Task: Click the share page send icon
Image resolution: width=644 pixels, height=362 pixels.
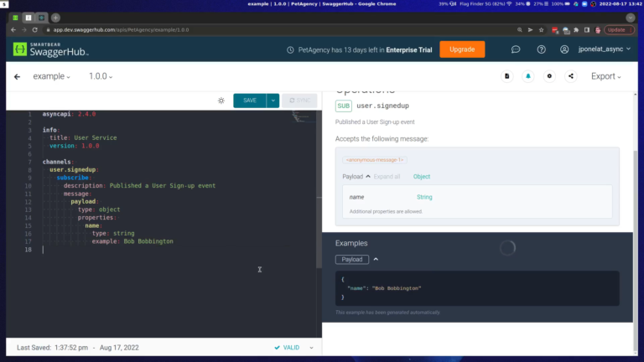Action: click(x=530, y=30)
